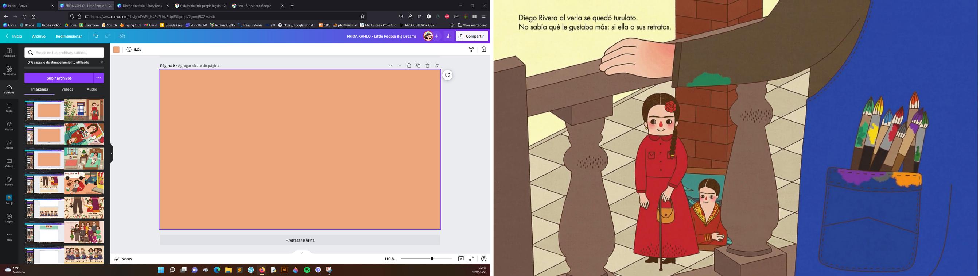Collapse the side panel with arrow handle
980x276 pixels.
click(x=112, y=154)
